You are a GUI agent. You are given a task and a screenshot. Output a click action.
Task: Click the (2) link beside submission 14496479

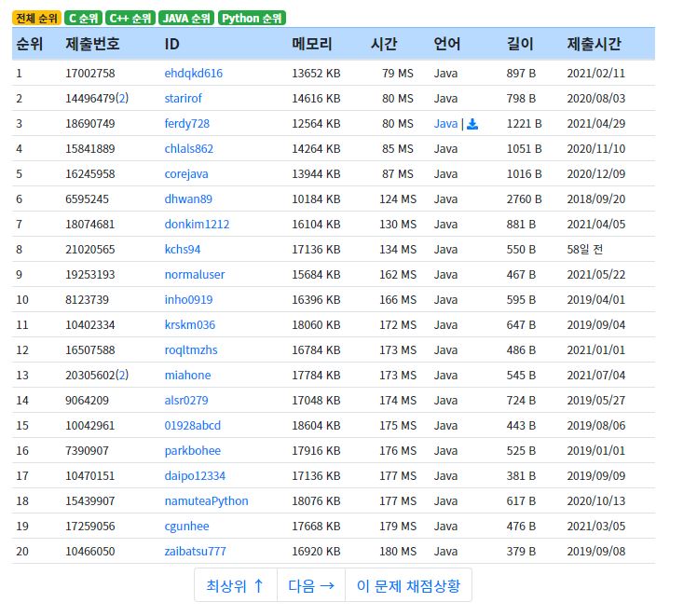click(x=122, y=99)
